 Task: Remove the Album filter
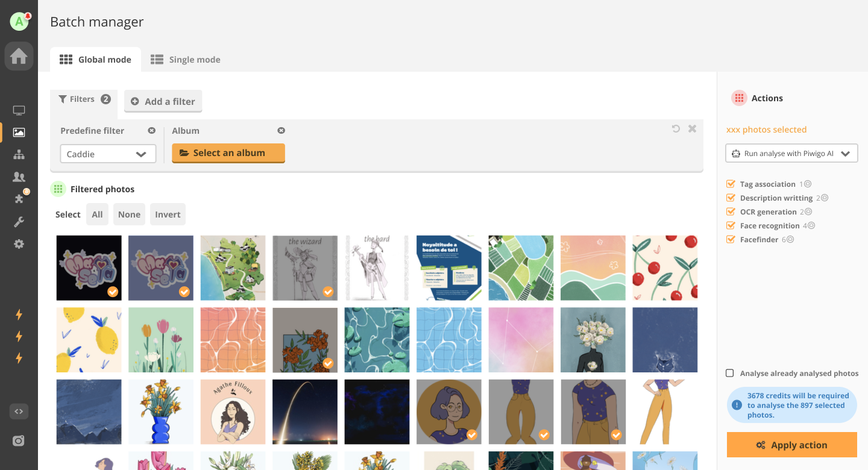pos(281,131)
